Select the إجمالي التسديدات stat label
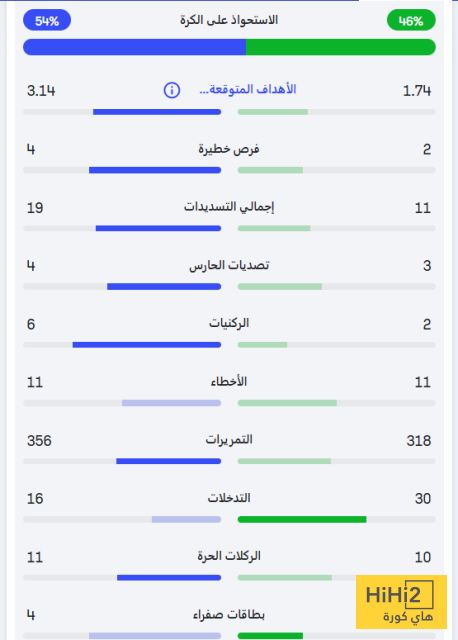Image resolution: width=458 pixels, height=640 pixels. click(229, 207)
